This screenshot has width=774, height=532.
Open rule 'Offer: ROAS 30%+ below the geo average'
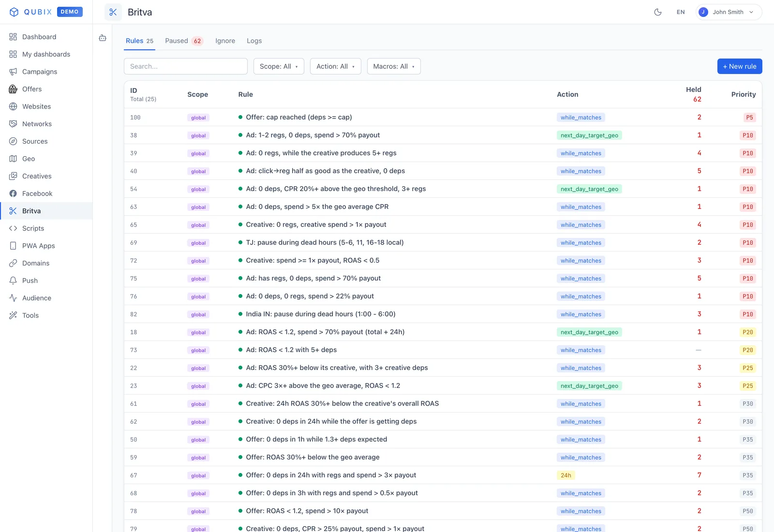point(313,457)
